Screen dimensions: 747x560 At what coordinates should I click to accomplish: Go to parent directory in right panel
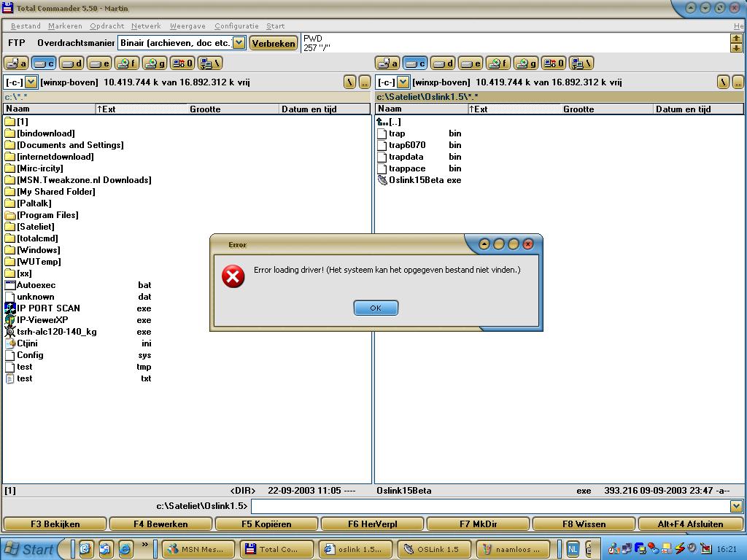pos(738,82)
